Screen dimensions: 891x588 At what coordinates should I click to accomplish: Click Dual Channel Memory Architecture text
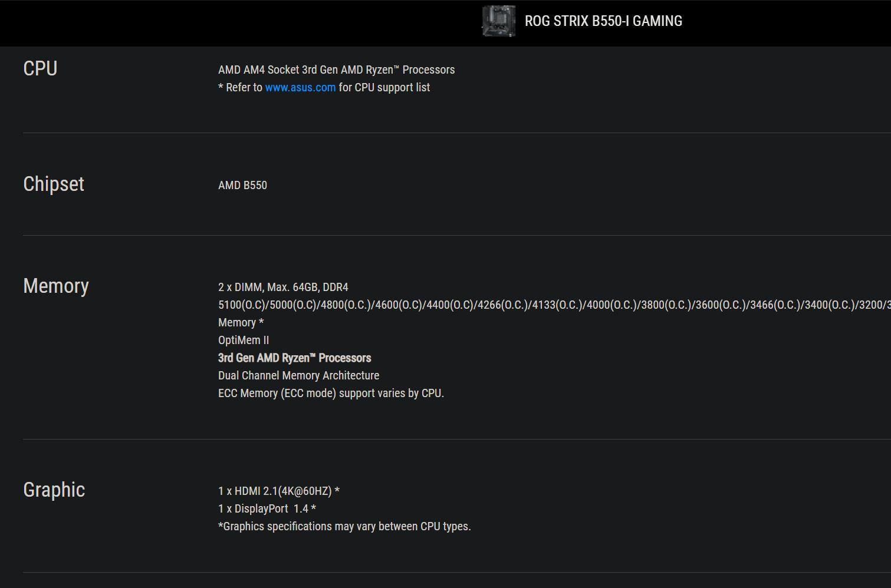point(298,375)
